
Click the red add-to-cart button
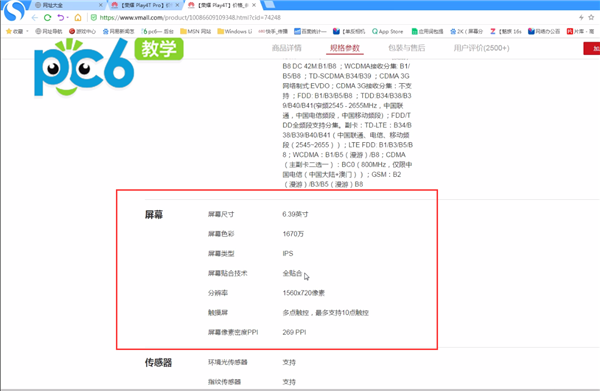pyautogui.click(x=592, y=49)
